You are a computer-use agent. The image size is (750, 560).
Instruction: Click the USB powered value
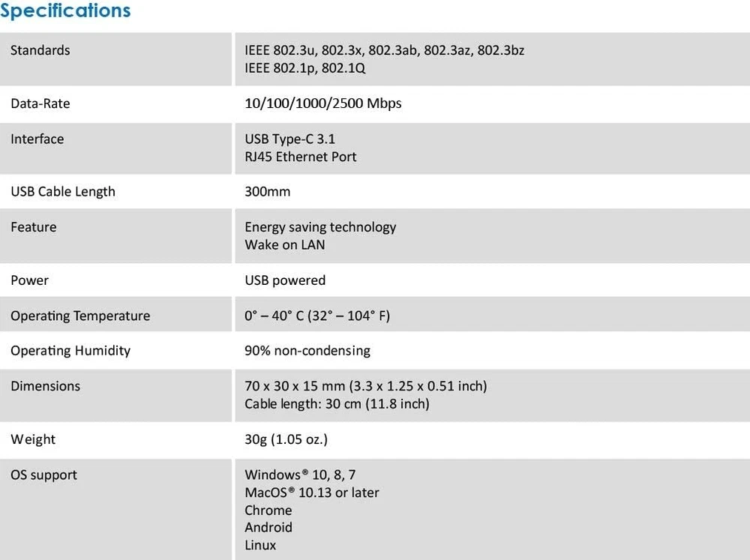285,280
